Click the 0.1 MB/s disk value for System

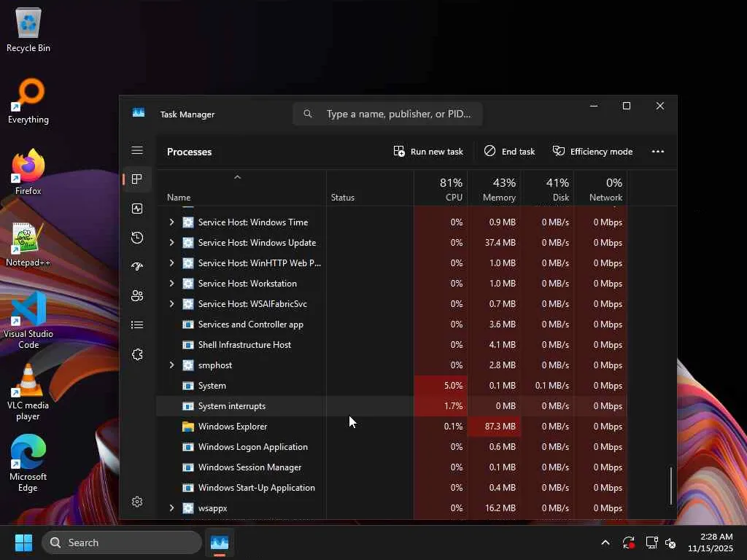551,386
